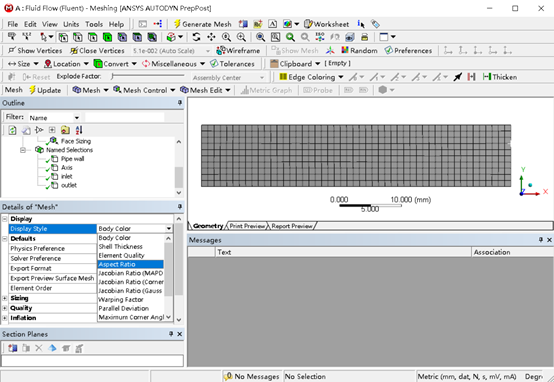Switch to the Report Preview tab
Viewport: 554px width, 382px height.
pyautogui.click(x=292, y=226)
